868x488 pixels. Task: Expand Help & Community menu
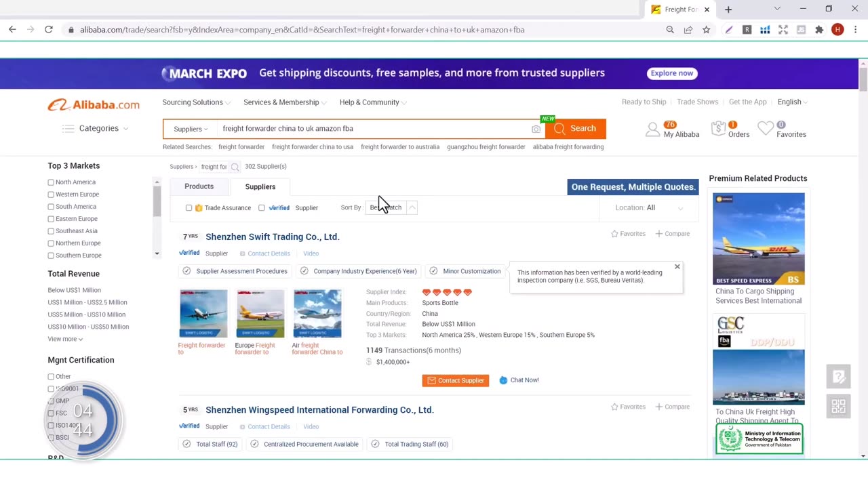coord(373,102)
